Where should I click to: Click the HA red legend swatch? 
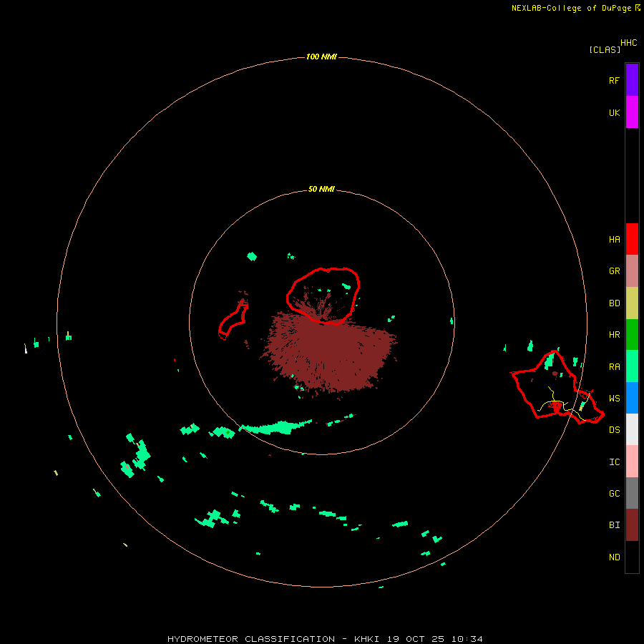coord(632,239)
